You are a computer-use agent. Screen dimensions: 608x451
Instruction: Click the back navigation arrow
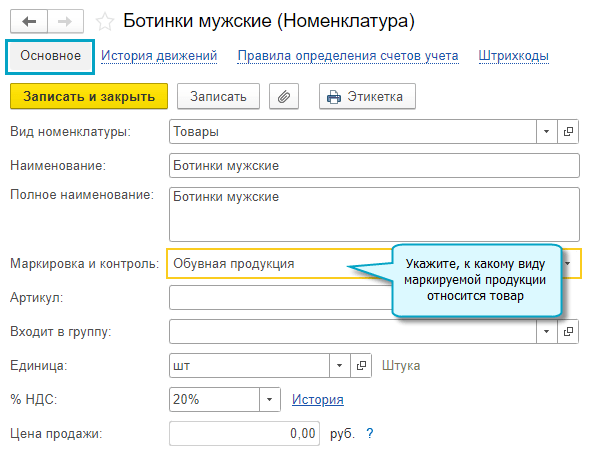[x=28, y=19]
